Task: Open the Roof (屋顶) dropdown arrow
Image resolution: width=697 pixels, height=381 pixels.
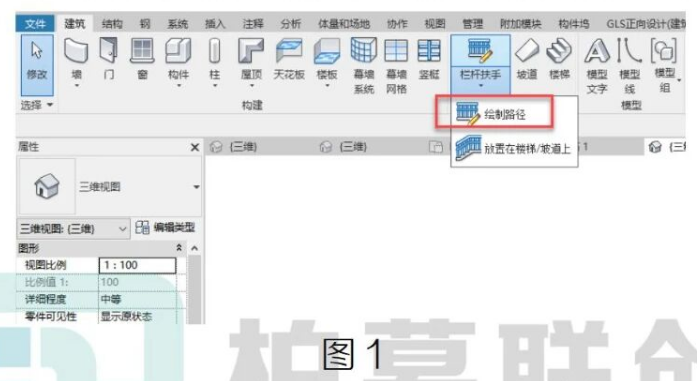Action: point(252,85)
